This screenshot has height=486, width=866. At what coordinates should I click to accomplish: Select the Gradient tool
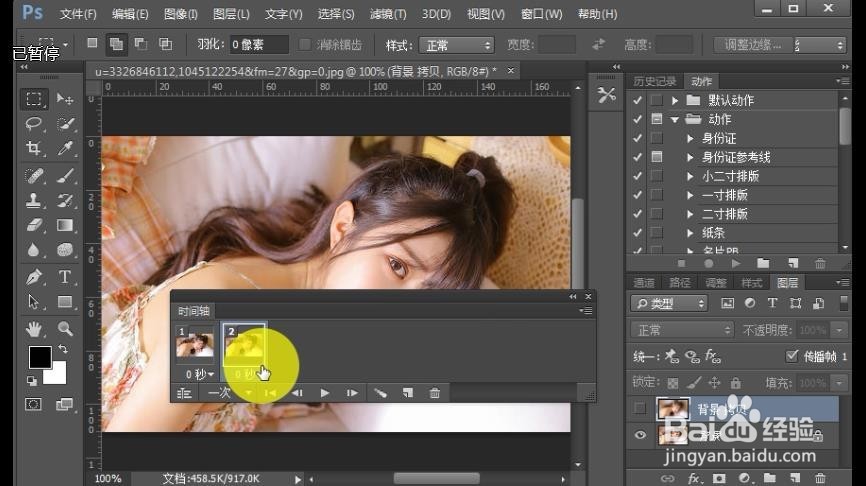click(x=65, y=225)
